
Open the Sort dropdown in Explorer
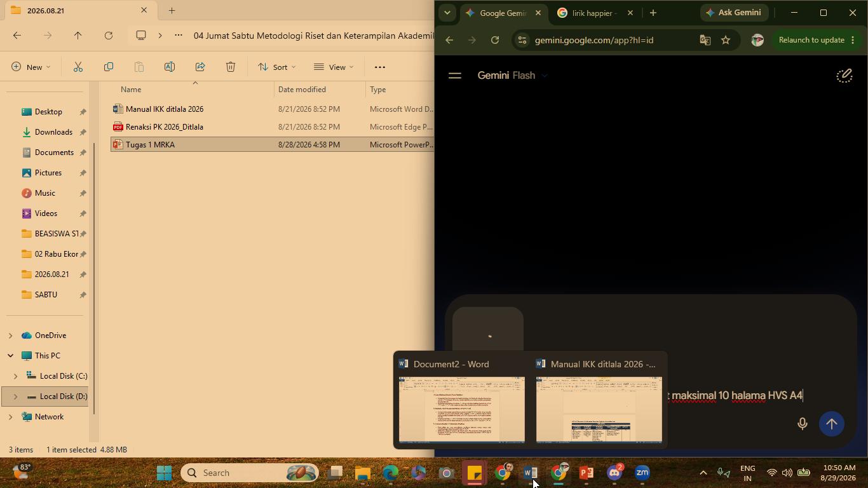pyautogui.click(x=276, y=67)
